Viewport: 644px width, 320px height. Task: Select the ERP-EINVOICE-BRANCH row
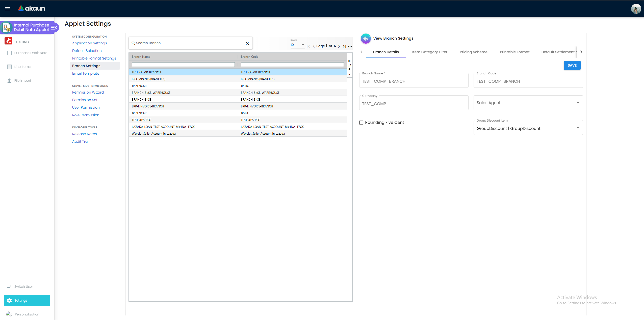(238, 106)
